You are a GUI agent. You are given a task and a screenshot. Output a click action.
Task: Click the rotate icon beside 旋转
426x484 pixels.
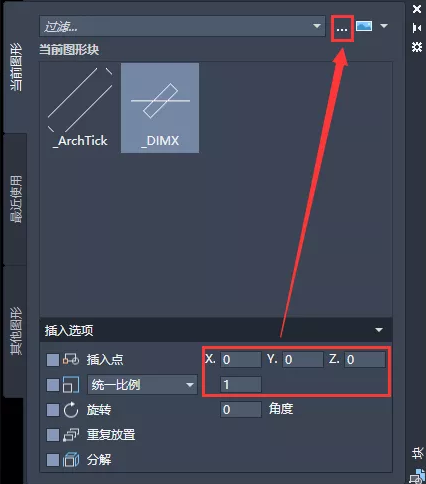coord(71,410)
